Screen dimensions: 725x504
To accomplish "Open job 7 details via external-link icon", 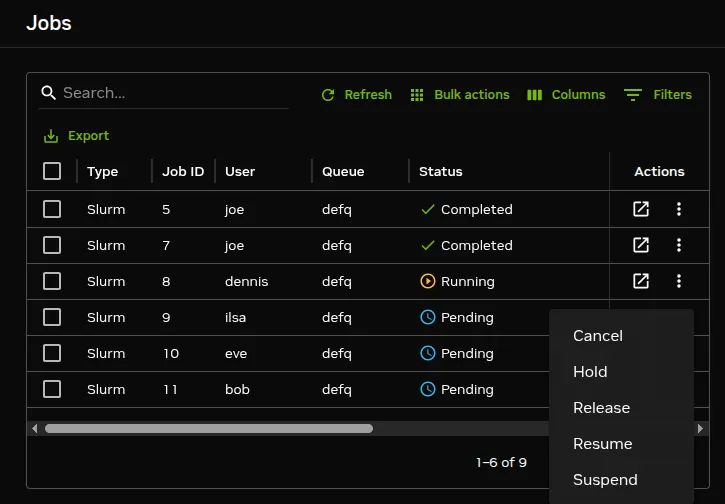I will pos(641,245).
